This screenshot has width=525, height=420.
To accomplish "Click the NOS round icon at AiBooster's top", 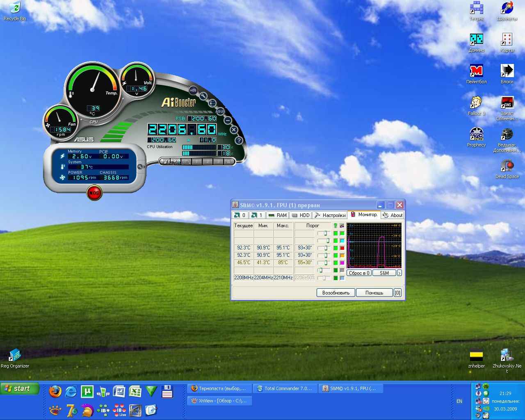I will click(x=193, y=90).
